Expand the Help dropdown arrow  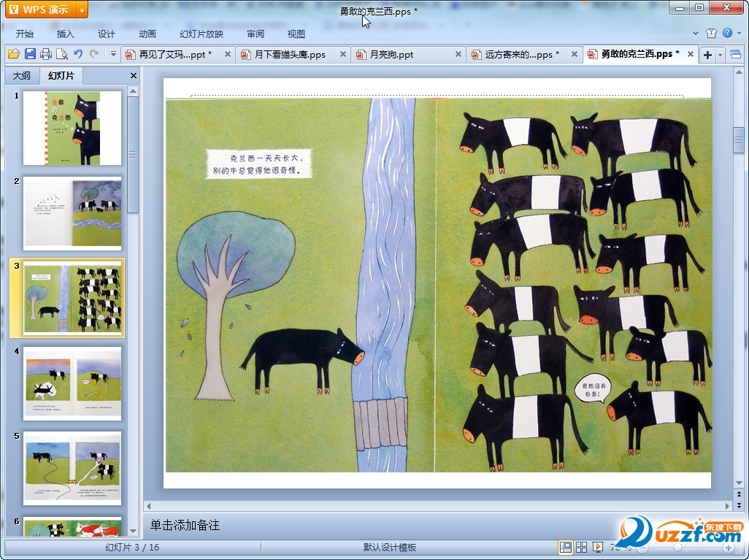tap(739, 34)
